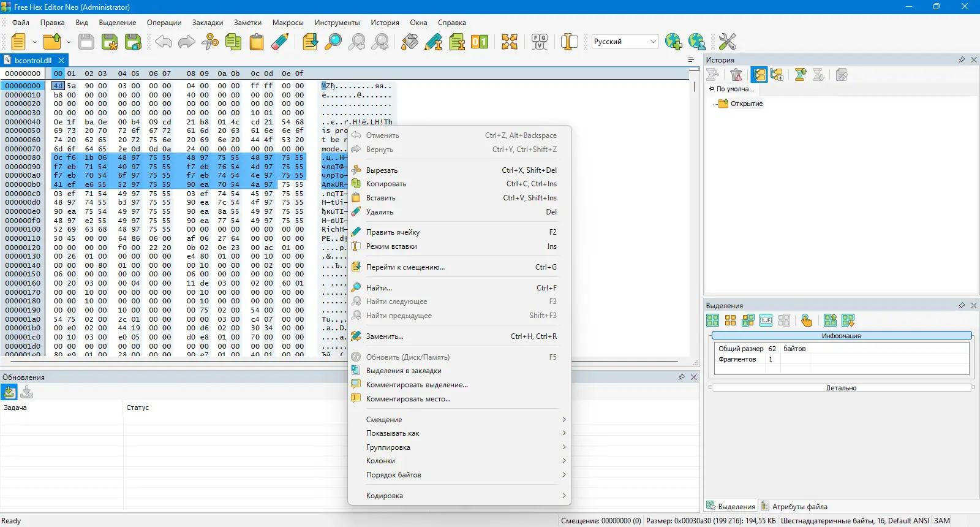The width and height of the screenshot is (980, 527).
Task: Click the pointing hand icon in Выделения panel
Action: 807,320
